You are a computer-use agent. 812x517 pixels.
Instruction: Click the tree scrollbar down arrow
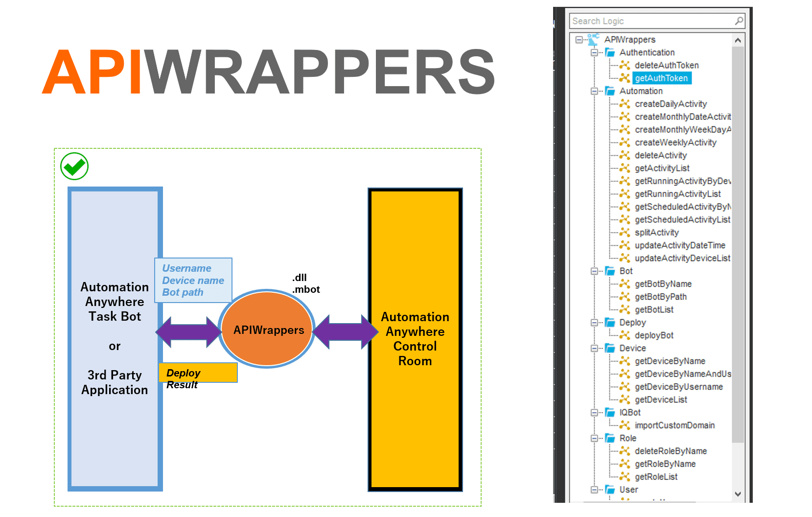click(x=738, y=494)
